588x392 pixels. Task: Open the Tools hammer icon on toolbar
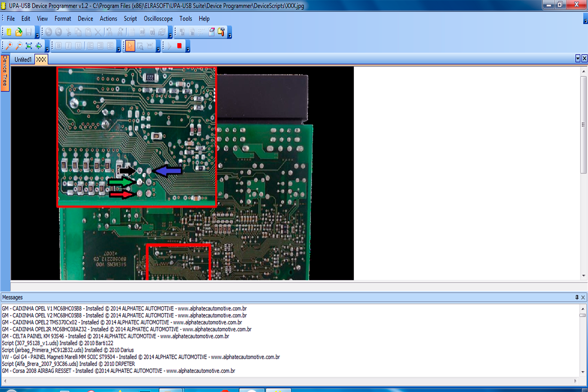[221, 32]
